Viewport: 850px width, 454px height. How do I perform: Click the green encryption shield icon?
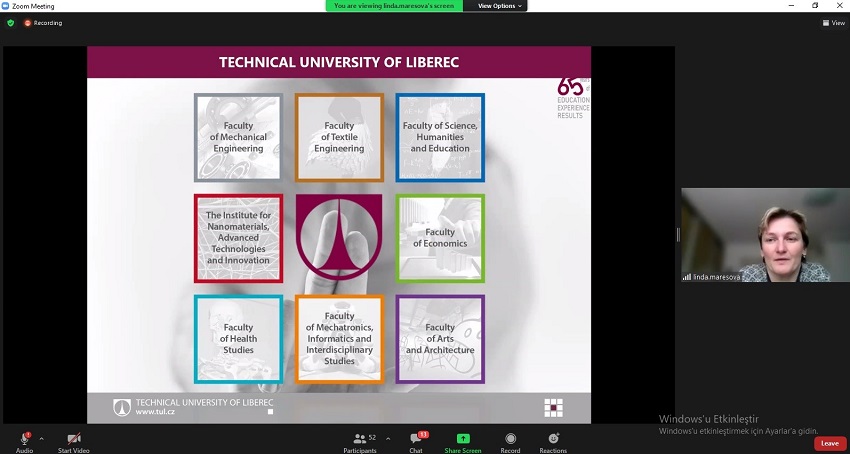pos(11,23)
